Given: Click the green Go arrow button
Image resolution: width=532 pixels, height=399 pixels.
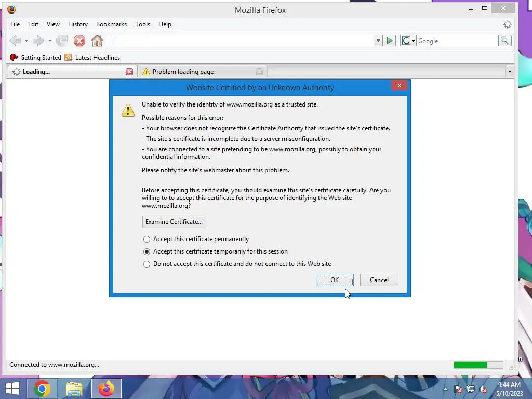Looking at the screenshot, I should pos(390,41).
